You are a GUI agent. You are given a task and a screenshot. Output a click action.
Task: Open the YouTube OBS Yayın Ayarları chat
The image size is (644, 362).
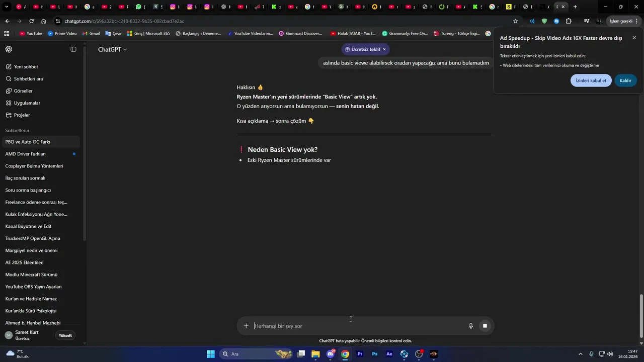click(x=41, y=287)
